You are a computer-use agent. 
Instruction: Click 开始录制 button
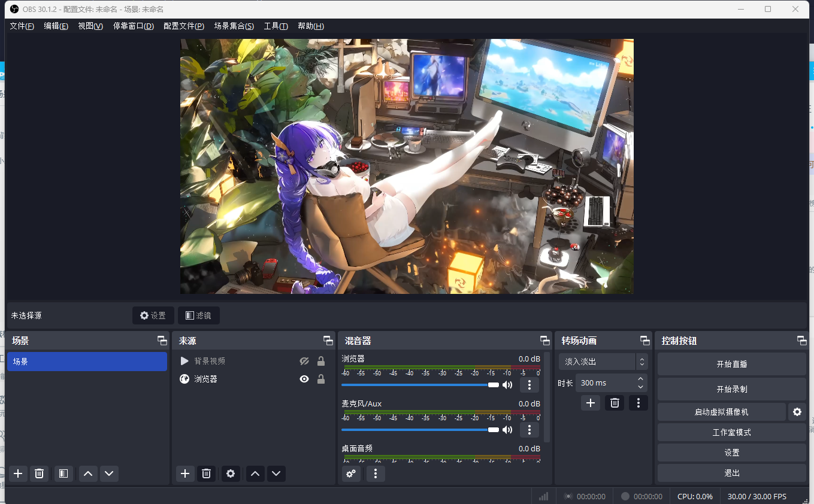coord(732,389)
